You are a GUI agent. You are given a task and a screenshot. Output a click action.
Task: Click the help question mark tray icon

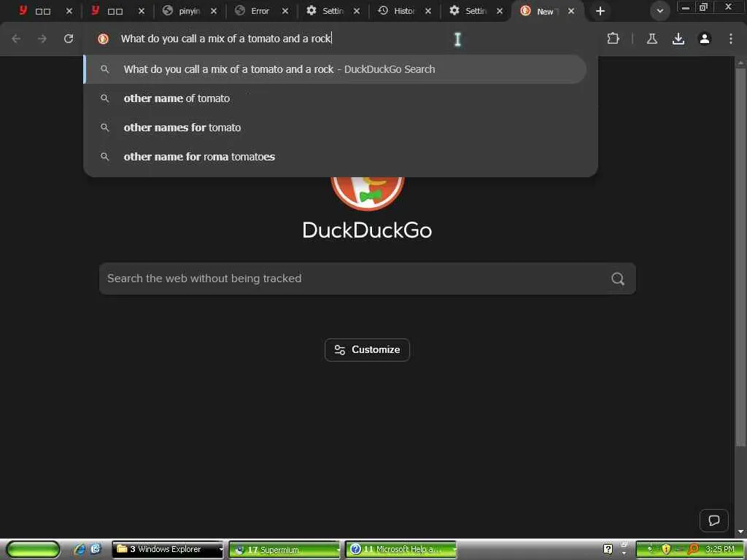(608, 550)
